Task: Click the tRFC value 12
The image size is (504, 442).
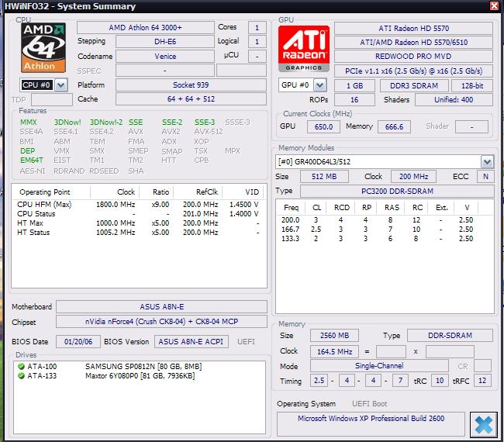Action: click(482, 381)
